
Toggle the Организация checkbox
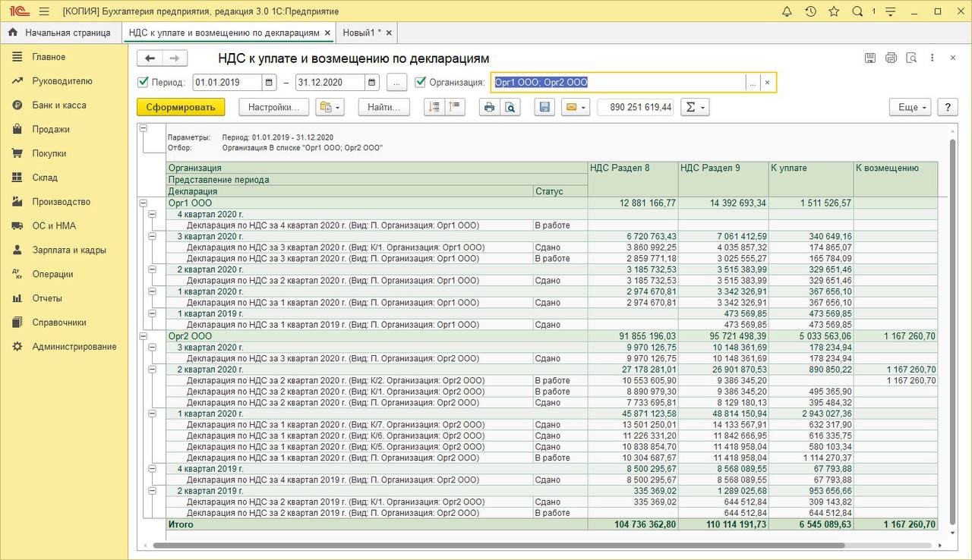pyautogui.click(x=421, y=83)
